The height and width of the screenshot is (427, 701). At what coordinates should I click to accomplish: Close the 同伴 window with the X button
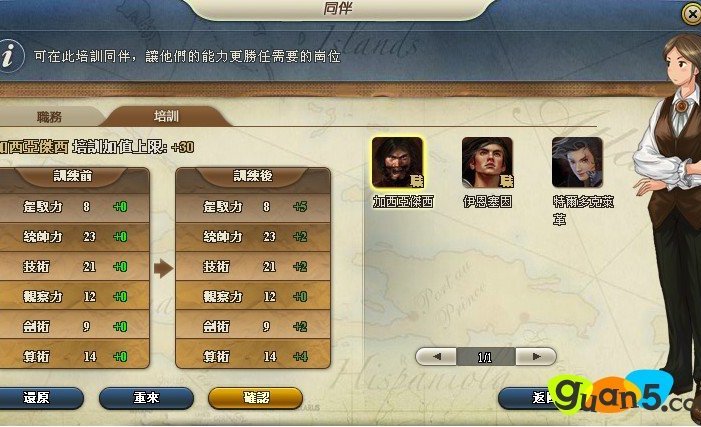click(692, 14)
